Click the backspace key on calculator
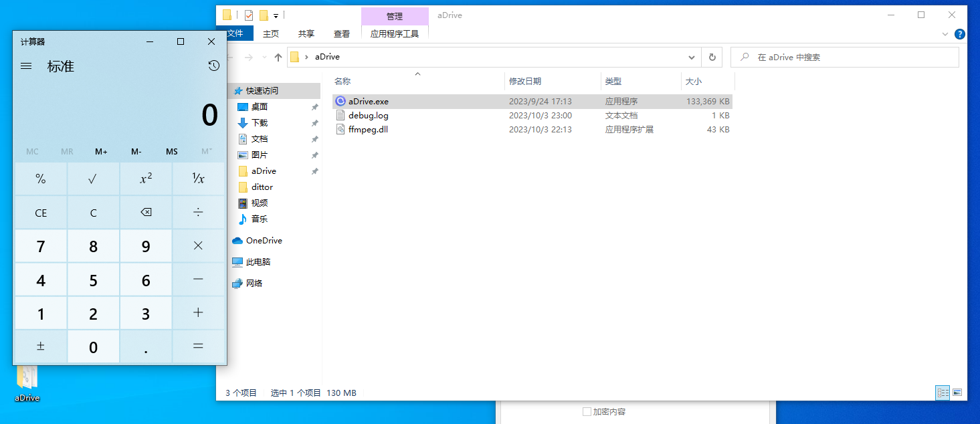This screenshot has height=424, width=980. click(146, 213)
